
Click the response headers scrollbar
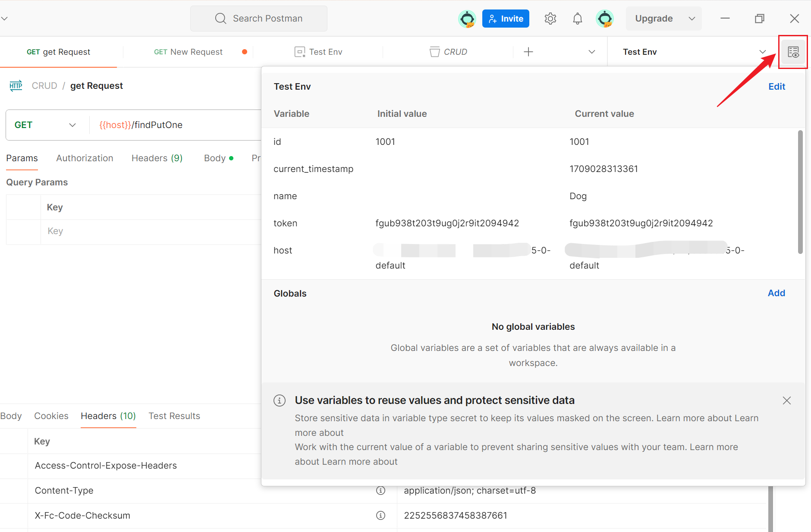click(770, 509)
